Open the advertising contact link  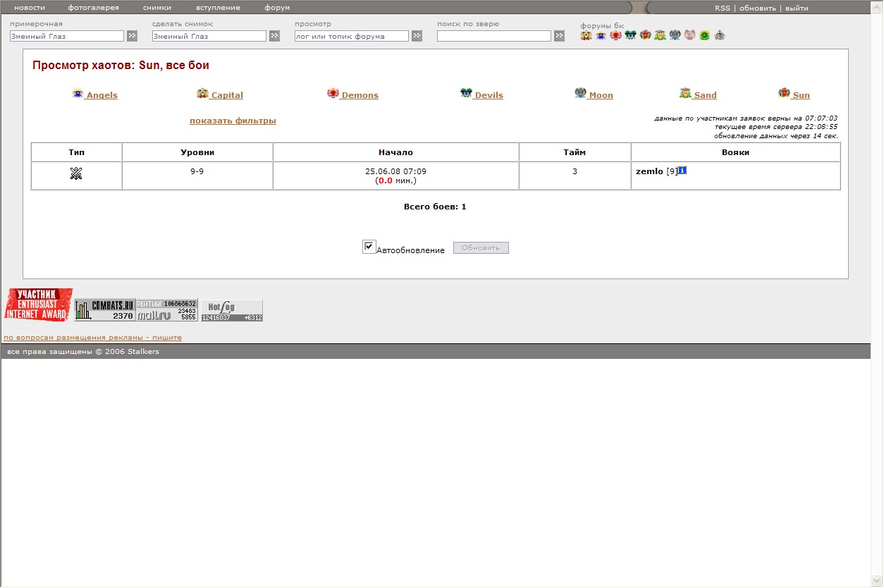(x=92, y=338)
